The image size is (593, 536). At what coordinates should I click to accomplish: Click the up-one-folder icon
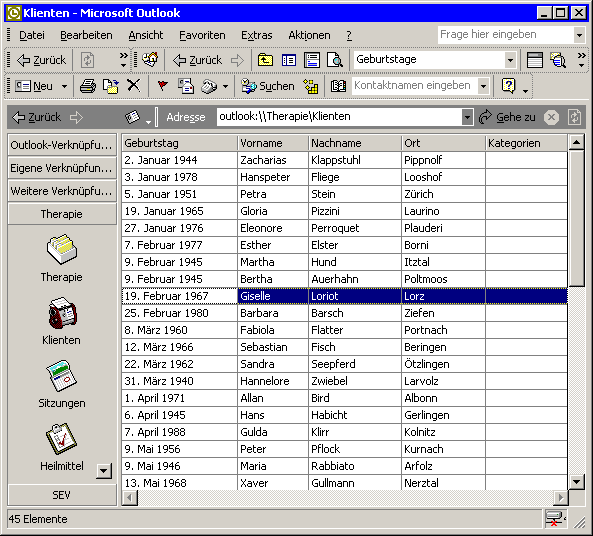[x=265, y=60]
